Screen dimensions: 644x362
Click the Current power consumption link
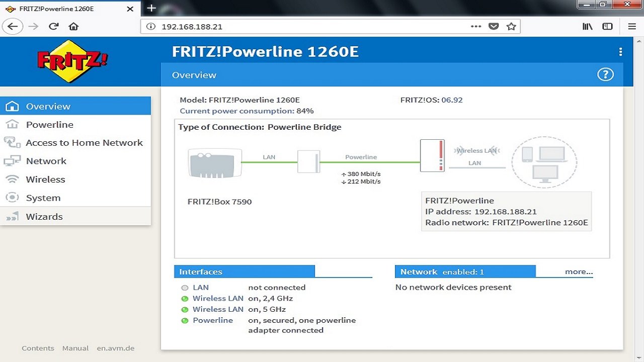[236, 111]
